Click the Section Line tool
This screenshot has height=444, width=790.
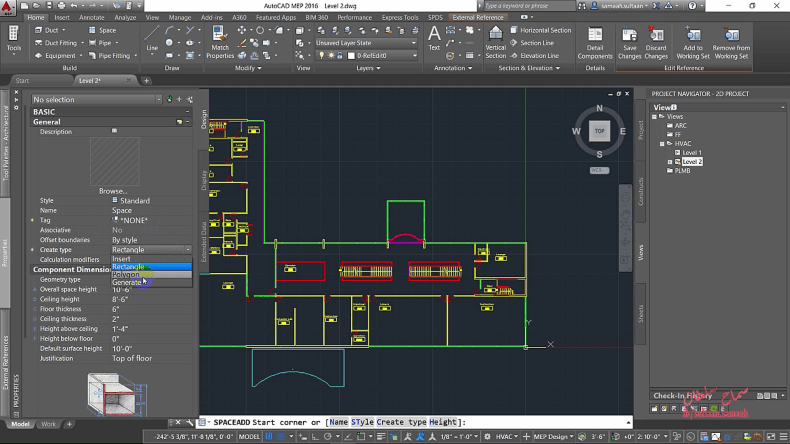coord(532,43)
